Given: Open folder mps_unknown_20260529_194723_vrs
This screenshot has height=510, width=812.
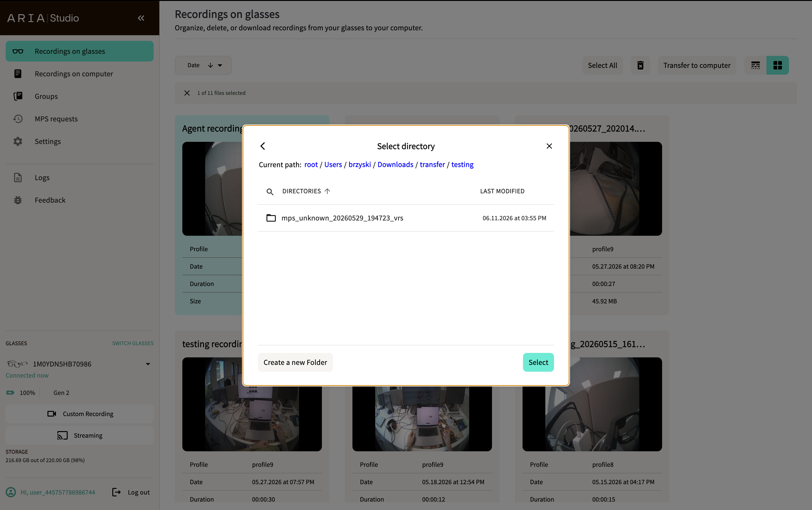Looking at the screenshot, I should tap(406, 218).
